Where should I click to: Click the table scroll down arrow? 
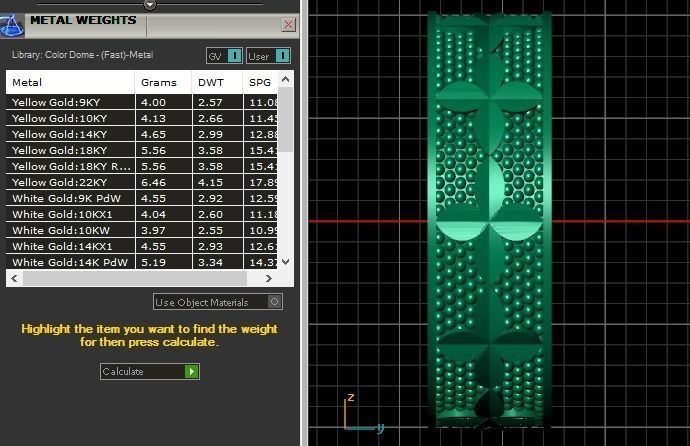pos(286,262)
